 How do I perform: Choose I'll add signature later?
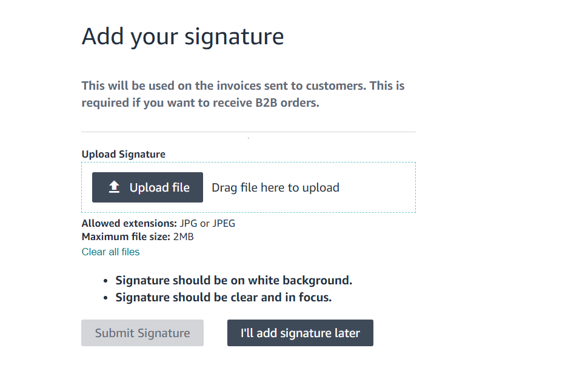300,333
